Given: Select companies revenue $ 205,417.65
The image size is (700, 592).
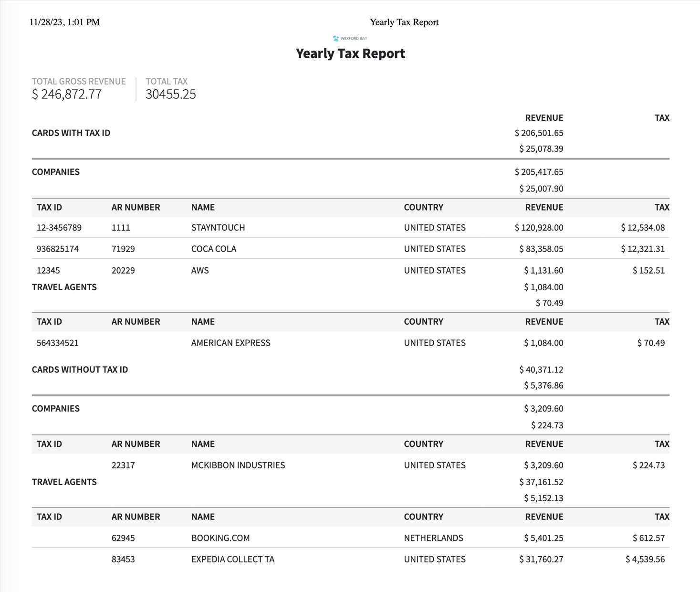Looking at the screenshot, I should [x=539, y=171].
